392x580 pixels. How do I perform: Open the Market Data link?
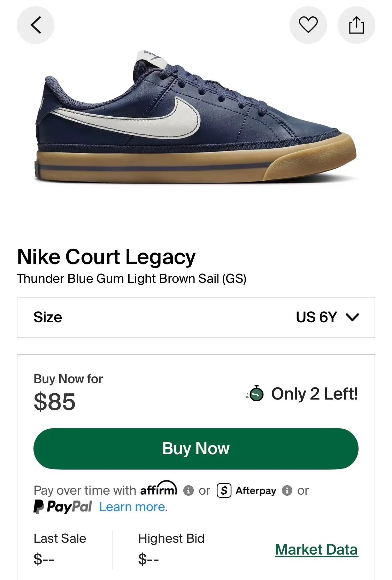coord(316,550)
